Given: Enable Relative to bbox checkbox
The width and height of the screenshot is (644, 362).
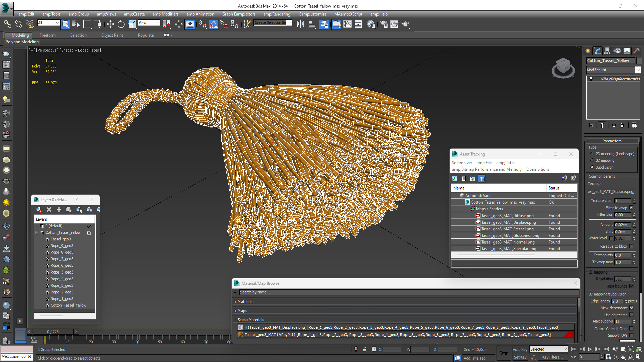Looking at the screenshot, I should [x=631, y=246].
